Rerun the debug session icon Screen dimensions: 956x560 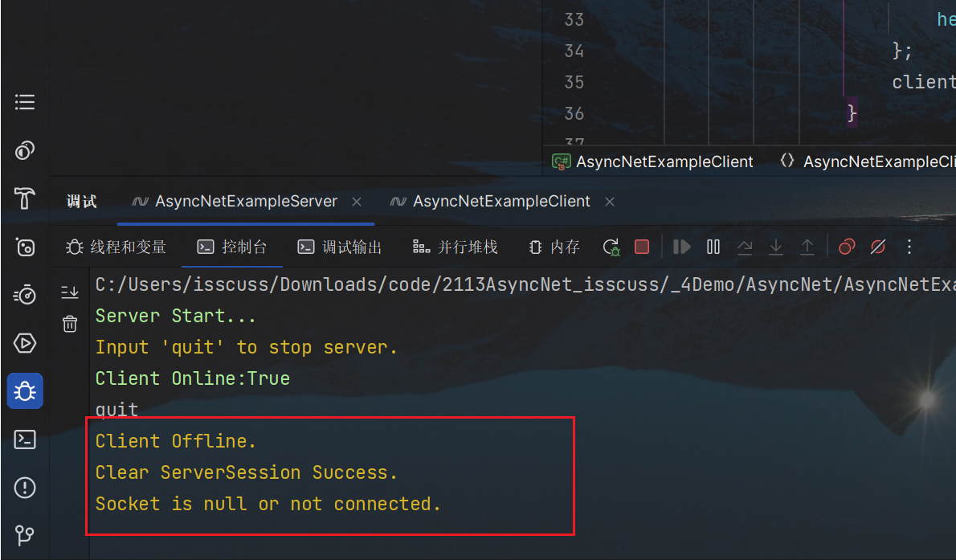coord(611,247)
